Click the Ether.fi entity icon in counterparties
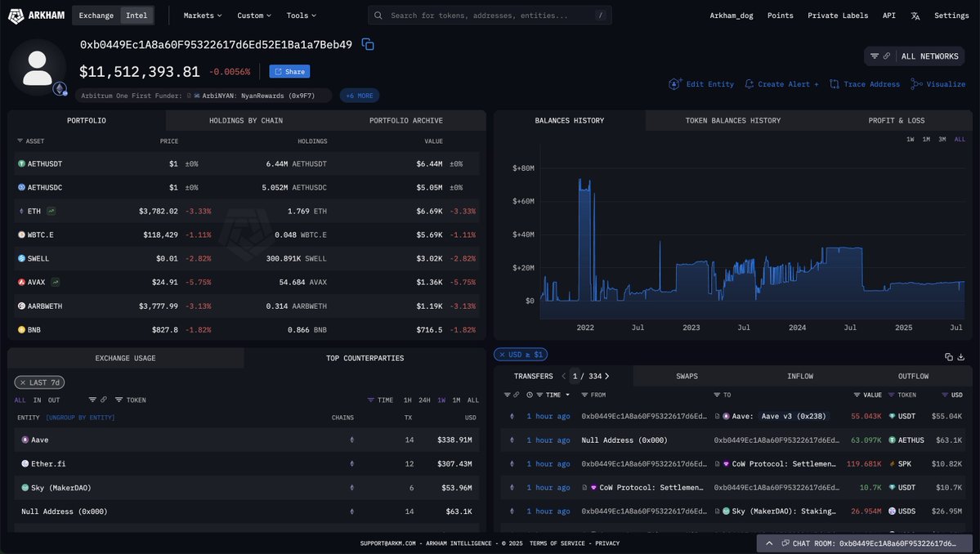980x554 pixels. click(x=25, y=463)
